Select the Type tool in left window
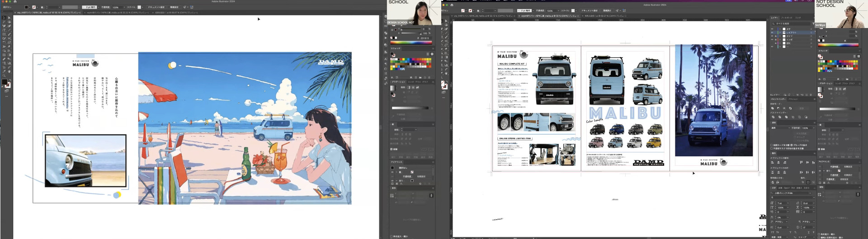The width and height of the screenshot is (868, 239). [4, 30]
